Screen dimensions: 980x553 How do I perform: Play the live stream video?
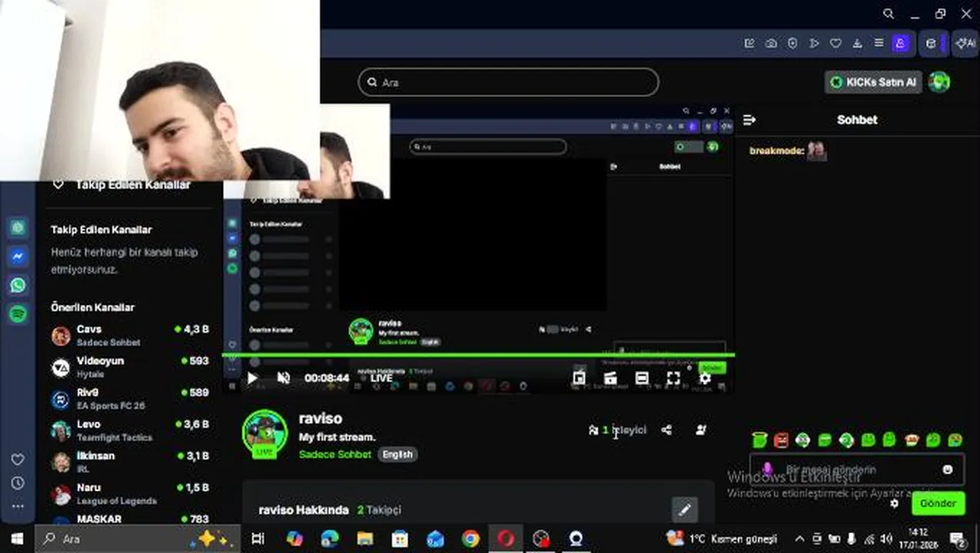click(x=252, y=378)
